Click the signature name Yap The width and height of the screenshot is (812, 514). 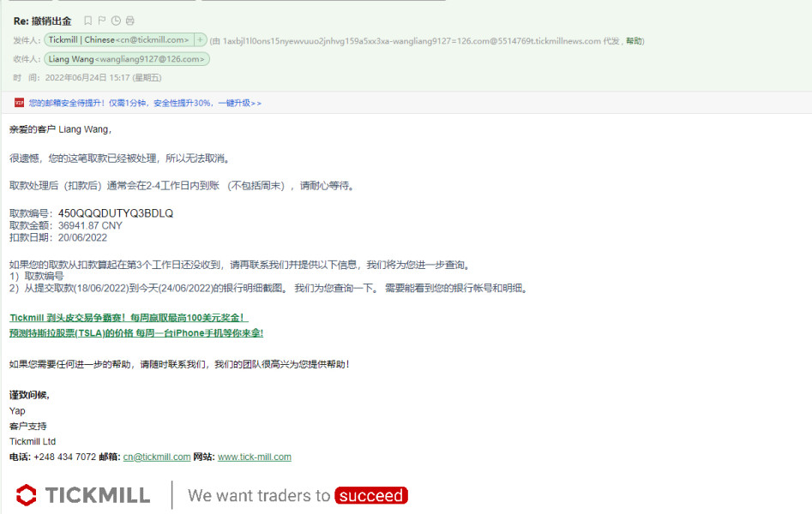[17, 411]
